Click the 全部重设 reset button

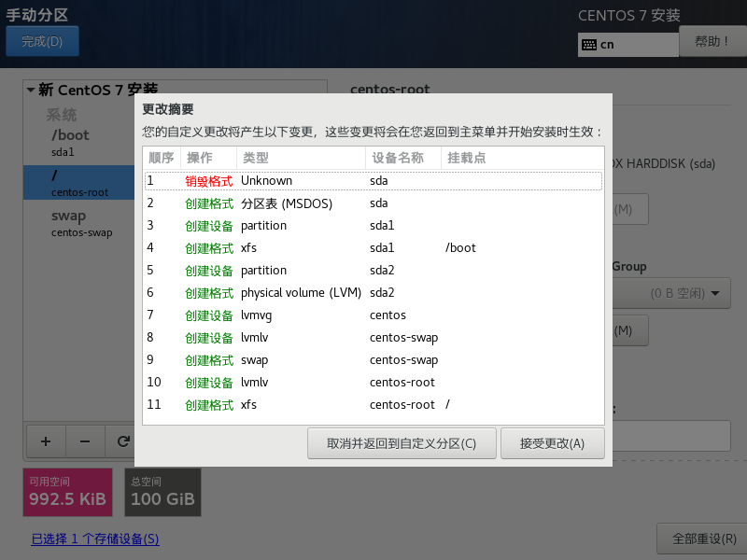[x=698, y=539]
